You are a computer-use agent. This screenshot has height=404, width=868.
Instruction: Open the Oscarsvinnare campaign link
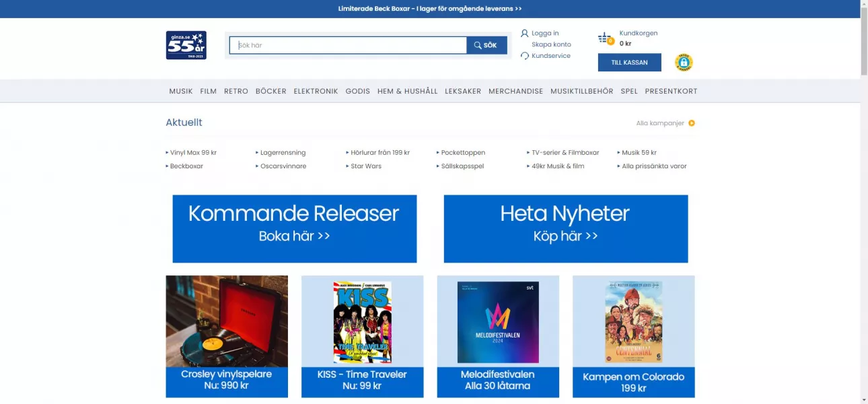click(x=283, y=166)
